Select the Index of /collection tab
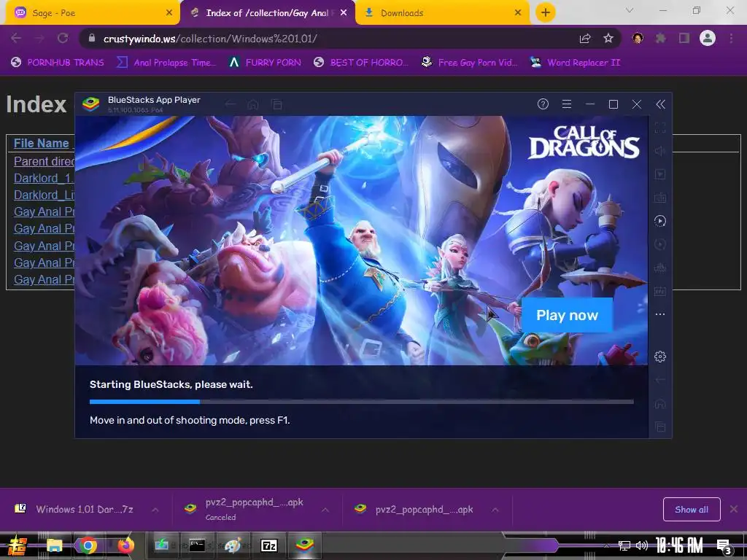Screen dimensions: 747x560 coord(267,13)
